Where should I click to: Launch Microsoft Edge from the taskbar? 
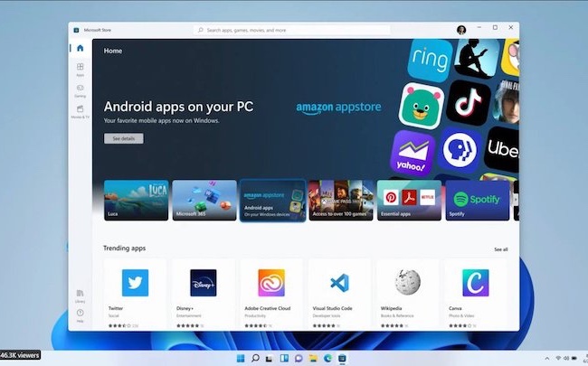(x=327, y=359)
